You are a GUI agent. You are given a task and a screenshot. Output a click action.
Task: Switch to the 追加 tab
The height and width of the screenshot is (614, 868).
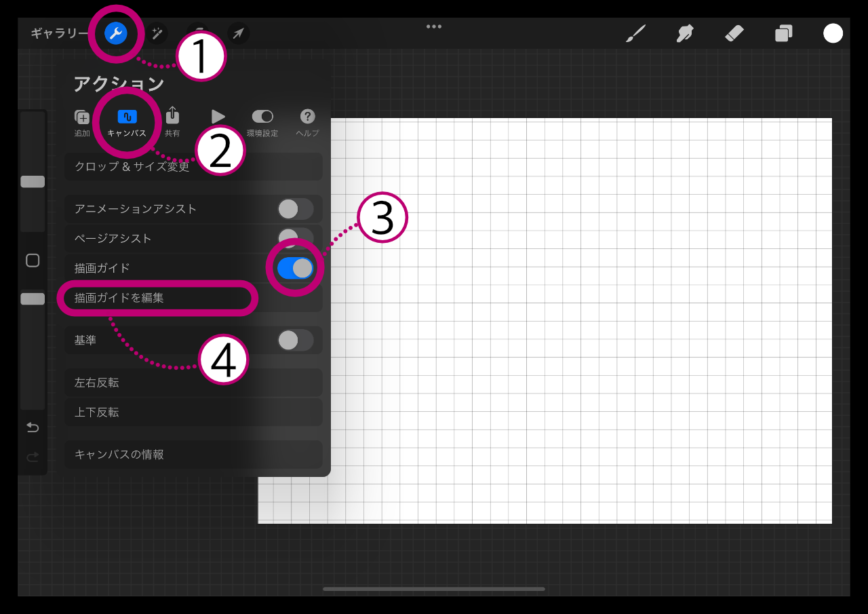point(82,123)
